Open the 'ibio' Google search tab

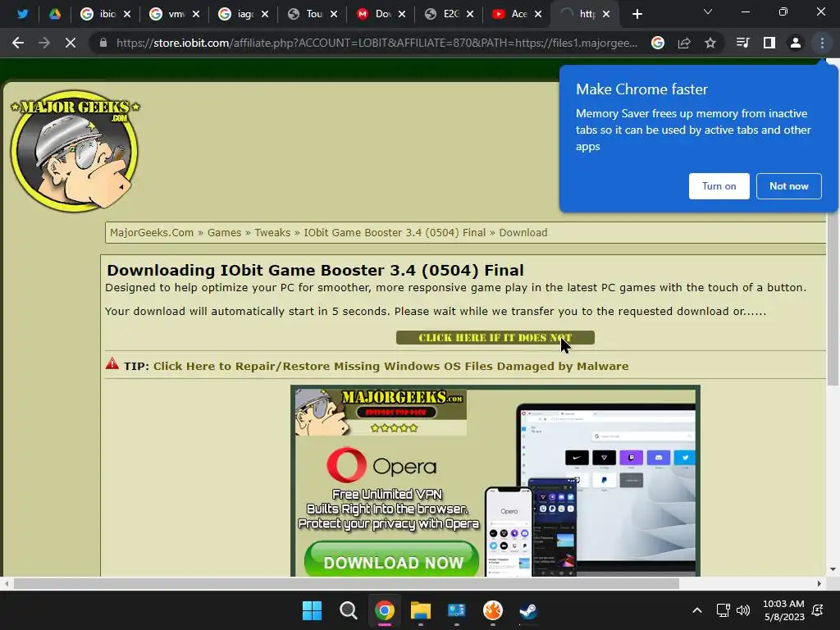tap(105, 14)
